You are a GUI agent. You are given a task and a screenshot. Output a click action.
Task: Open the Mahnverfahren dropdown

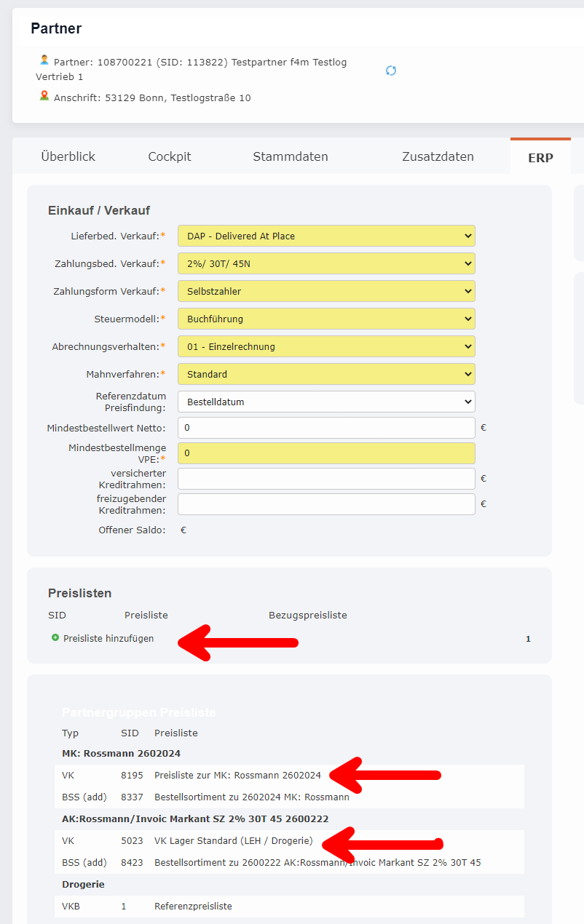pos(325,374)
